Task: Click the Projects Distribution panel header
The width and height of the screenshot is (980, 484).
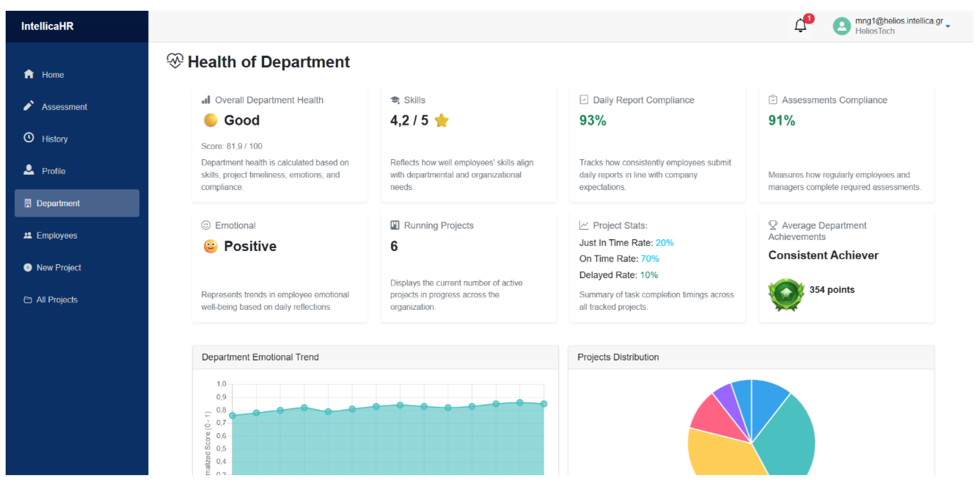Action: click(x=751, y=357)
